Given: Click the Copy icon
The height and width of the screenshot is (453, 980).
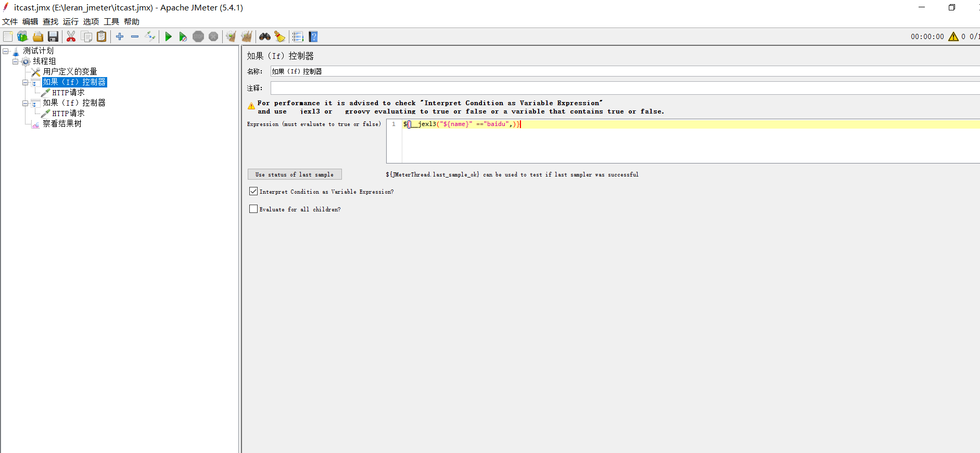Looking at the screenshot, I should point(86,36).
